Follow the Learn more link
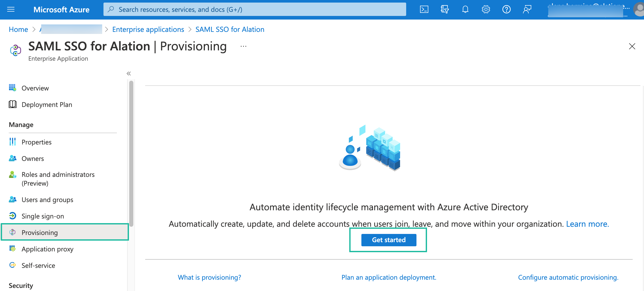This screenshot has width=644, height=291. coord(587,224)
